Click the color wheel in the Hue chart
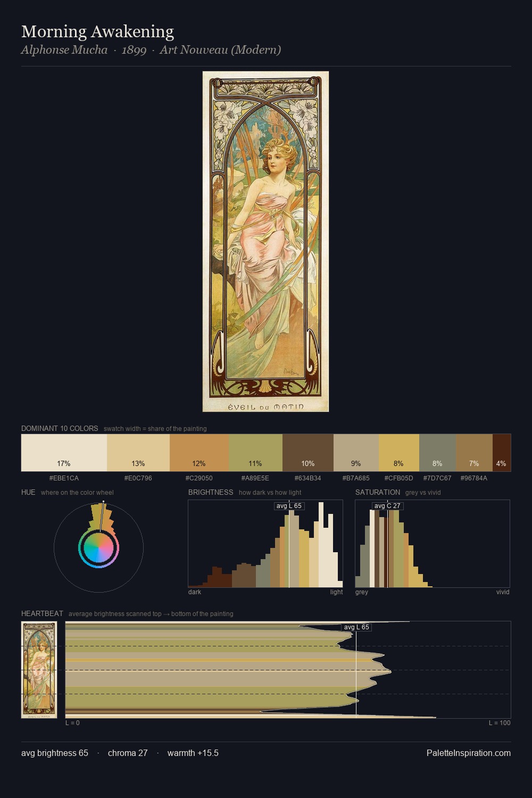The height and width of the screenshot is (798, 532). click(x=98, y=547)
